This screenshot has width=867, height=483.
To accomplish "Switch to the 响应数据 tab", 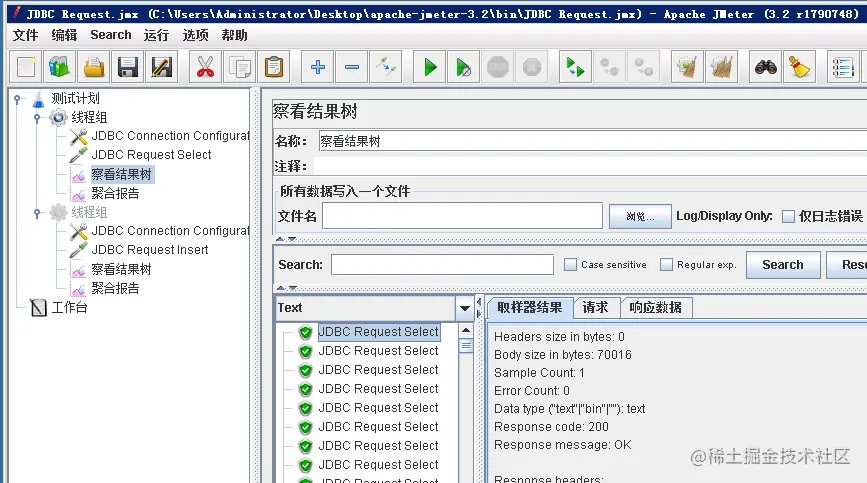I will [656, 308].
